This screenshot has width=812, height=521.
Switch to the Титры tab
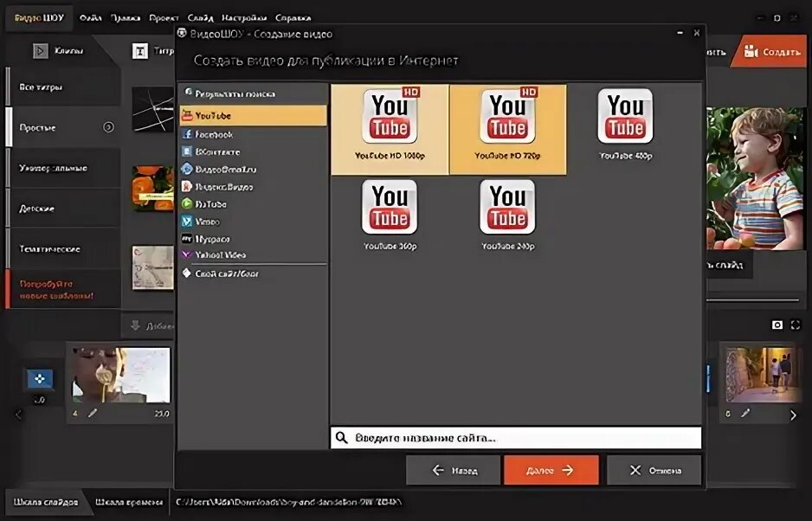152,51
